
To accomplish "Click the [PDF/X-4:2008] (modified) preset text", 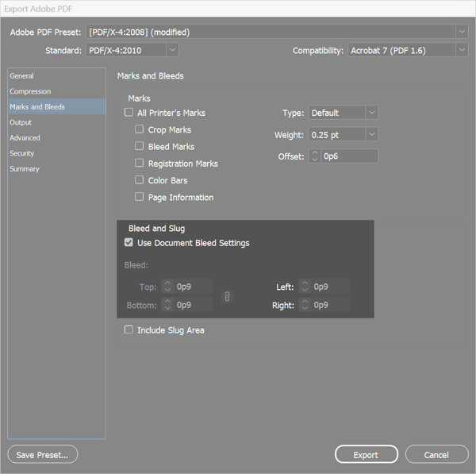I will pyautogui.click(x=140, y=33).
